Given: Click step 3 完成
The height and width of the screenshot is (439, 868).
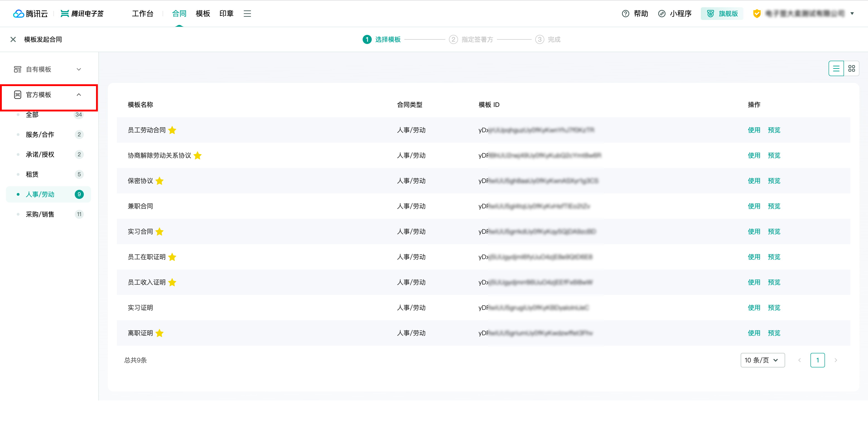Looking at the screenshot, I should pyautogui.click(x=548, y=39).
